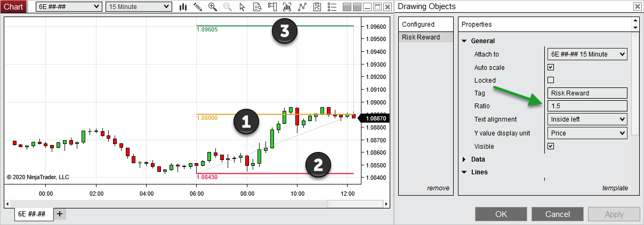This screenshot has height=225, width=644.
Task: Select the cursor pointer tool
Action: (242, 7)
